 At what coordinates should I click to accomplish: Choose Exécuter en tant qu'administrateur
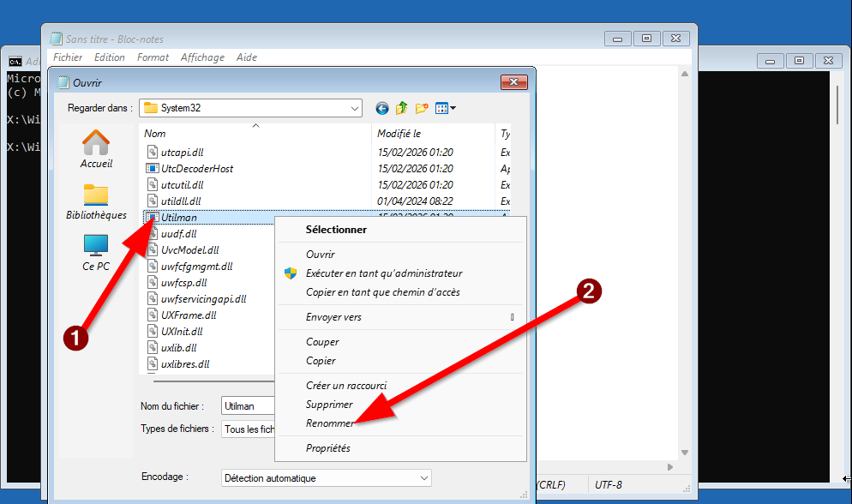point(384,273)
